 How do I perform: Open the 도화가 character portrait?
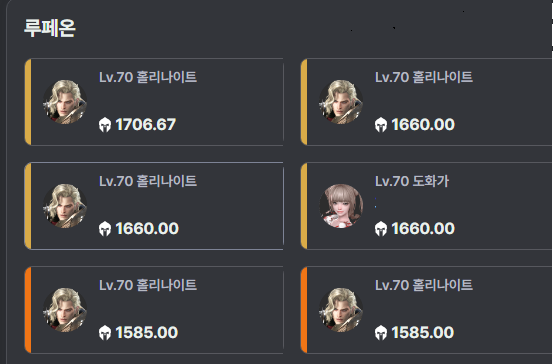[x=341, y=206]
